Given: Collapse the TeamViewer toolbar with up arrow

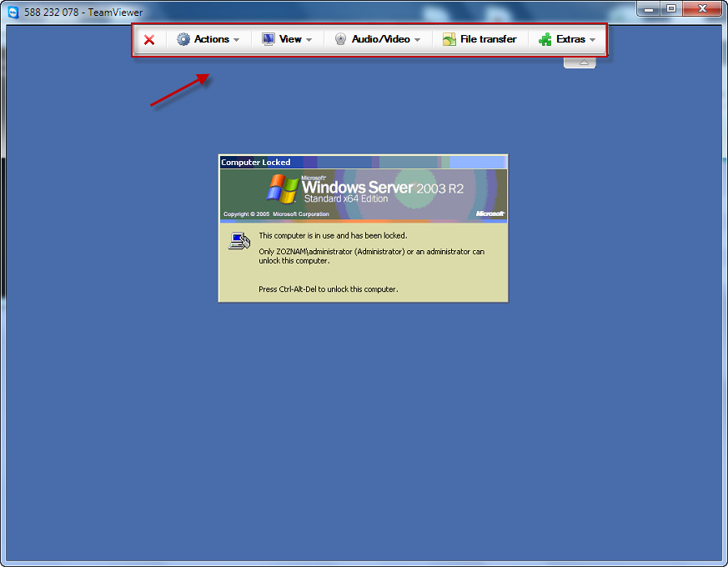Looking at the screenshot, I should pyautogui.click(x=580, y=63).
